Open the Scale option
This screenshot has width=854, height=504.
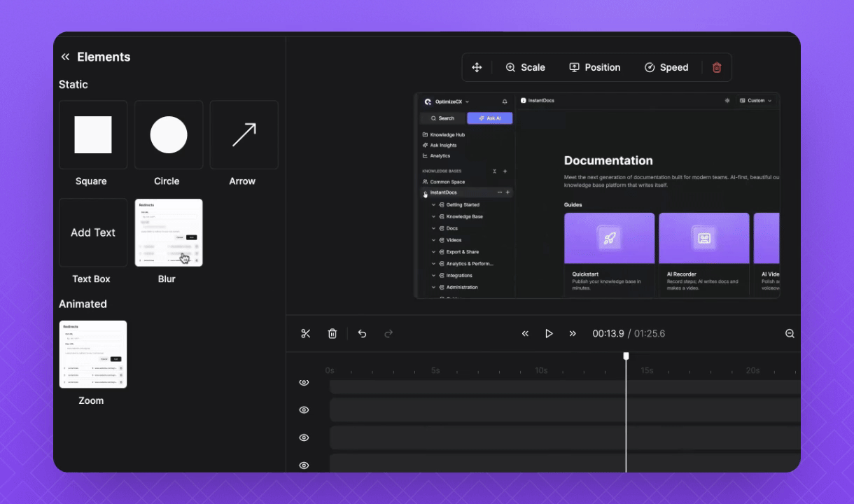point(525,68)
